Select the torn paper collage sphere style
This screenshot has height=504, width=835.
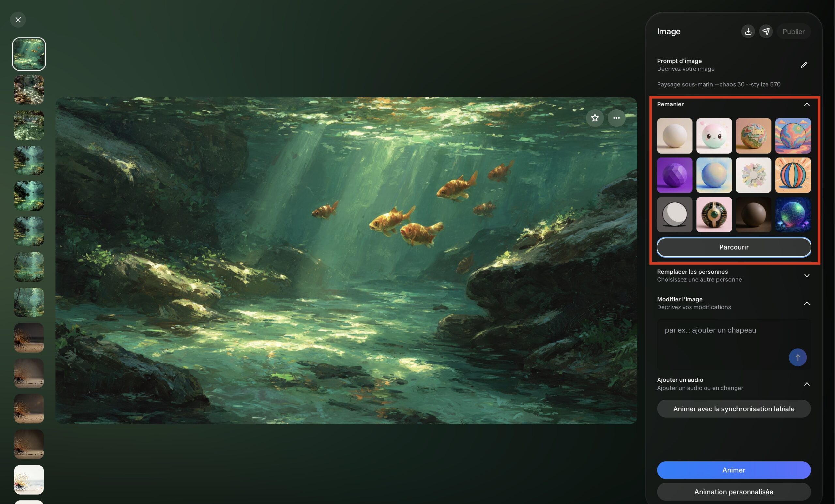(753, 136)
